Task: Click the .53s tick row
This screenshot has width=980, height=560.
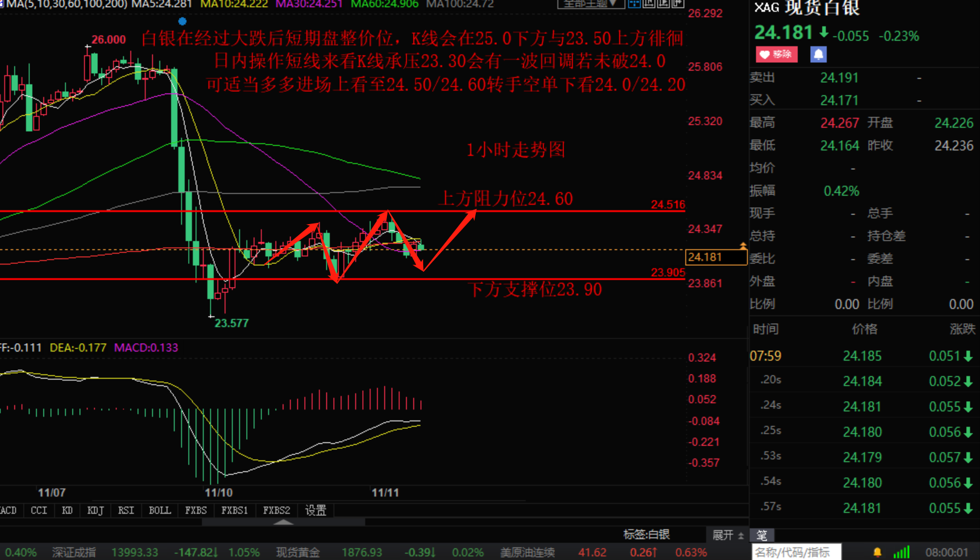Action: point(865,457)
